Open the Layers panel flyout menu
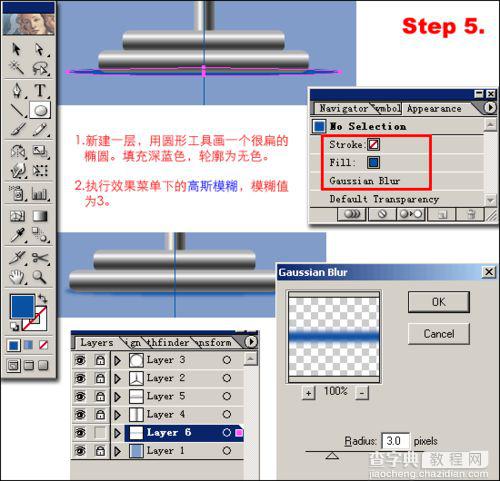This screenshot has height=481, width=500. click(251, 342)
